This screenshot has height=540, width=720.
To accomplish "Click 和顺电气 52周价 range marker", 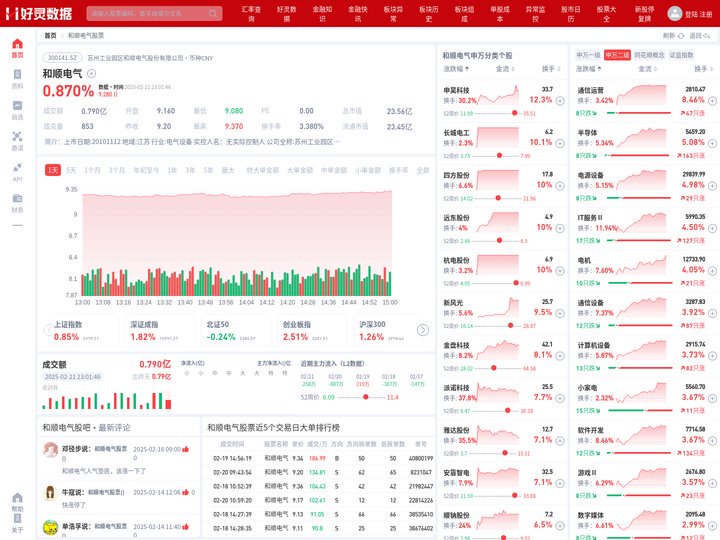I will coord(366,397).
